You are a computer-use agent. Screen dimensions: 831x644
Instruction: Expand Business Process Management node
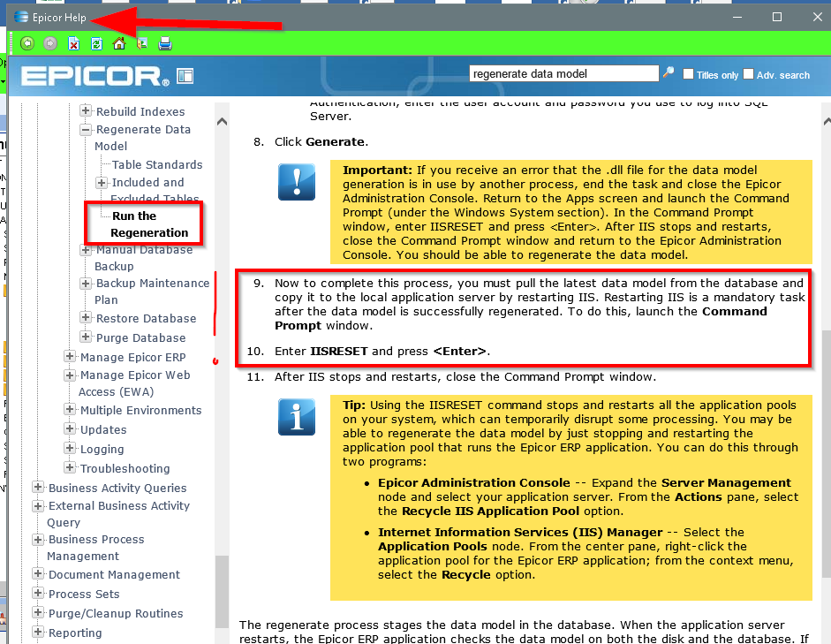(38, 539)
